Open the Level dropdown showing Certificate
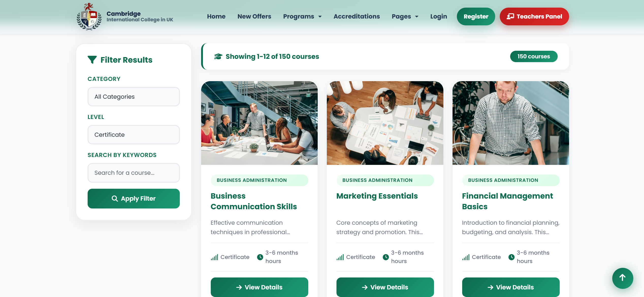The height and width of the screenshot is (297, 644). pos(134,135)
